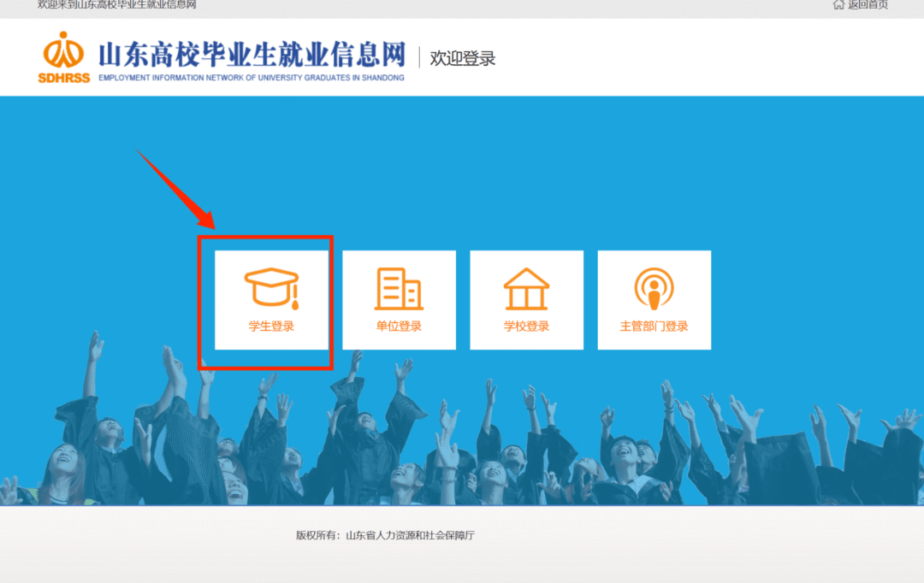
Task: Choose the 学校登录 text label
Action: click(526, 327)
